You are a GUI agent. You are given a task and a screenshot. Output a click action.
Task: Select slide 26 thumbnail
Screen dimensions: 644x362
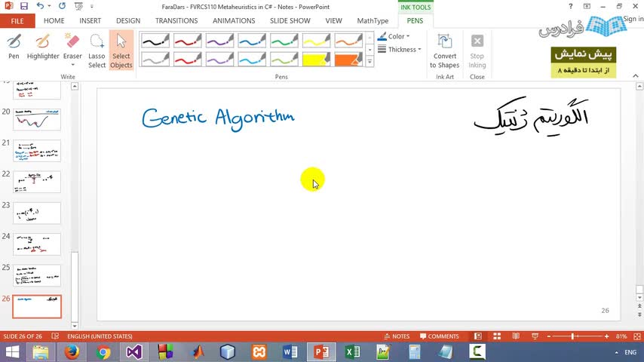click(x=36, y=306)
